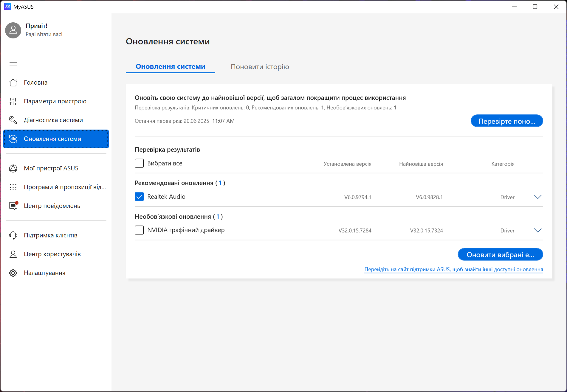The height and width of the screenshot is (392, 567).
Task: Click the Головна home icon
Action: point(13,83)
